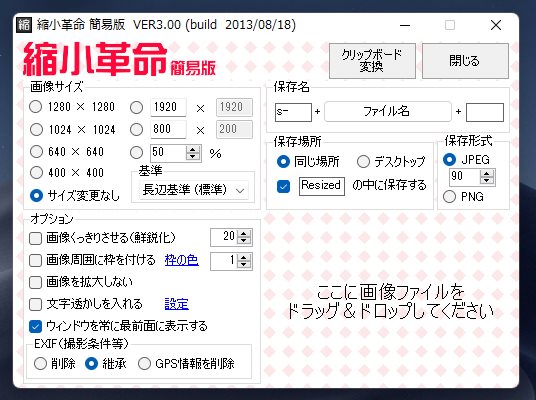The image size is (536, 400).
Task: Select the 1280 × 1280 size option
Action: coord(36,107)
